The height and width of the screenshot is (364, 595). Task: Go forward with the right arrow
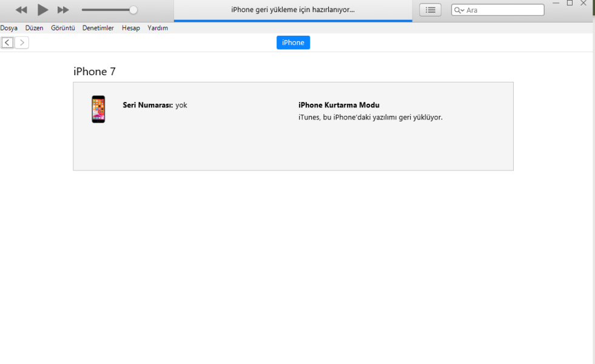click(x=22, y=42)
